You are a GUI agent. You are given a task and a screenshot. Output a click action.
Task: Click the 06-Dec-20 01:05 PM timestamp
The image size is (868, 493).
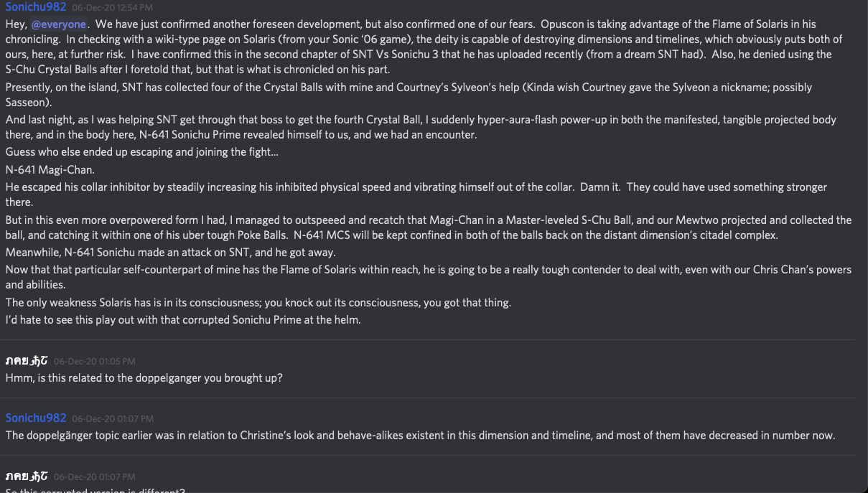(94, 361)
